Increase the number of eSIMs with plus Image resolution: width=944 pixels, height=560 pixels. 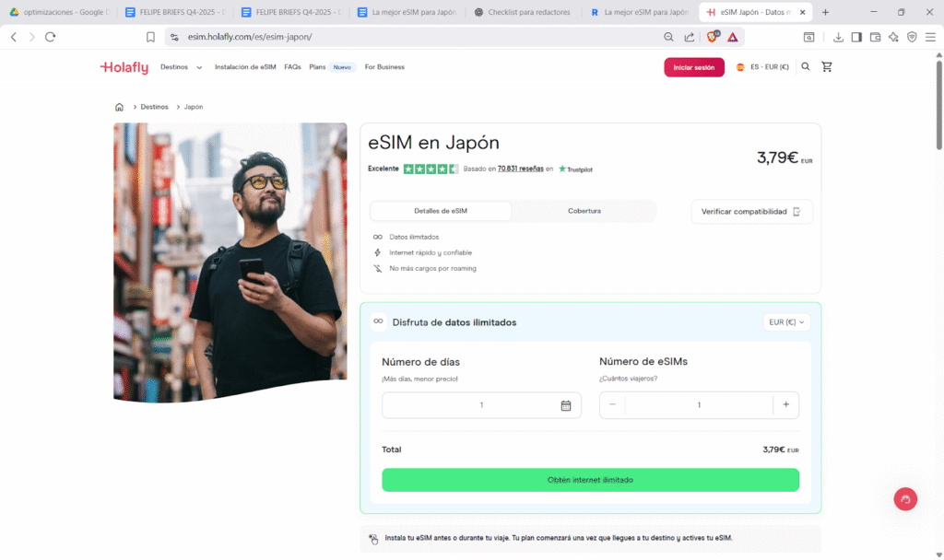[785, 404]
